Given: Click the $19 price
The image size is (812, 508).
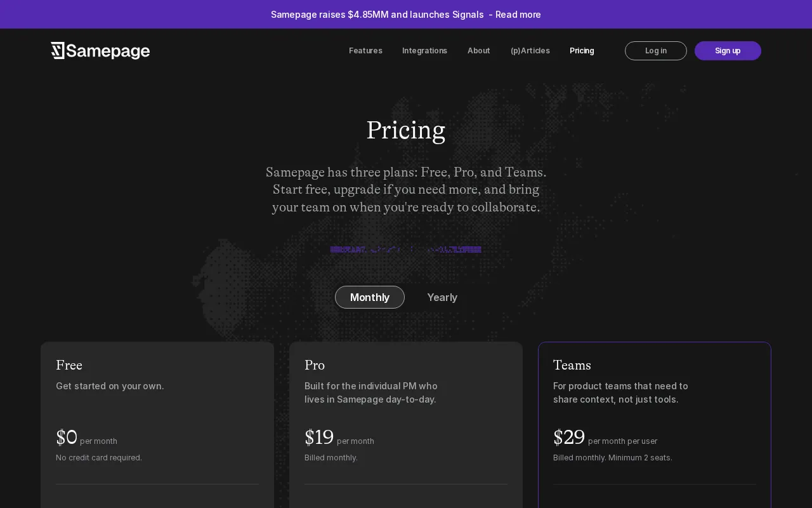Looking at the screenshot, I should pos(319,438).
